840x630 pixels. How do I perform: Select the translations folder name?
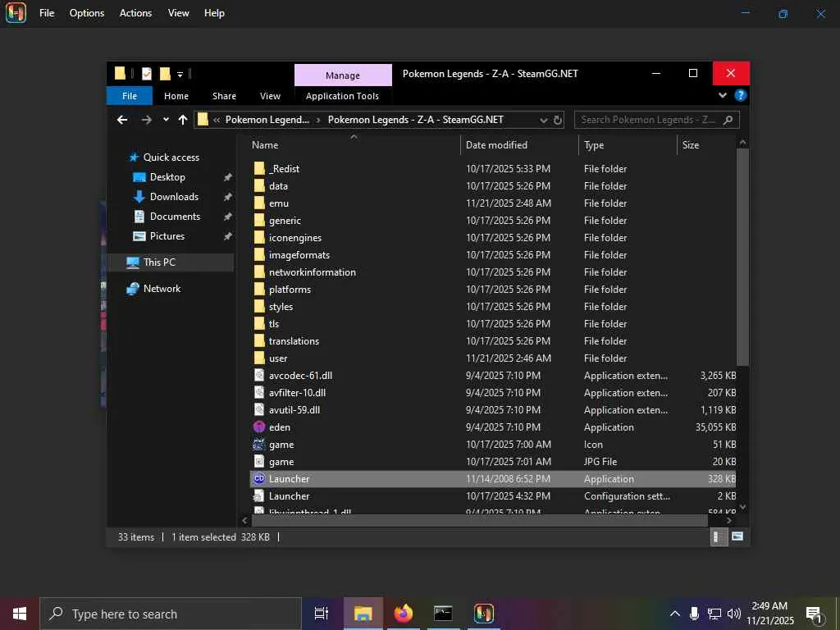tap(294, 341)
